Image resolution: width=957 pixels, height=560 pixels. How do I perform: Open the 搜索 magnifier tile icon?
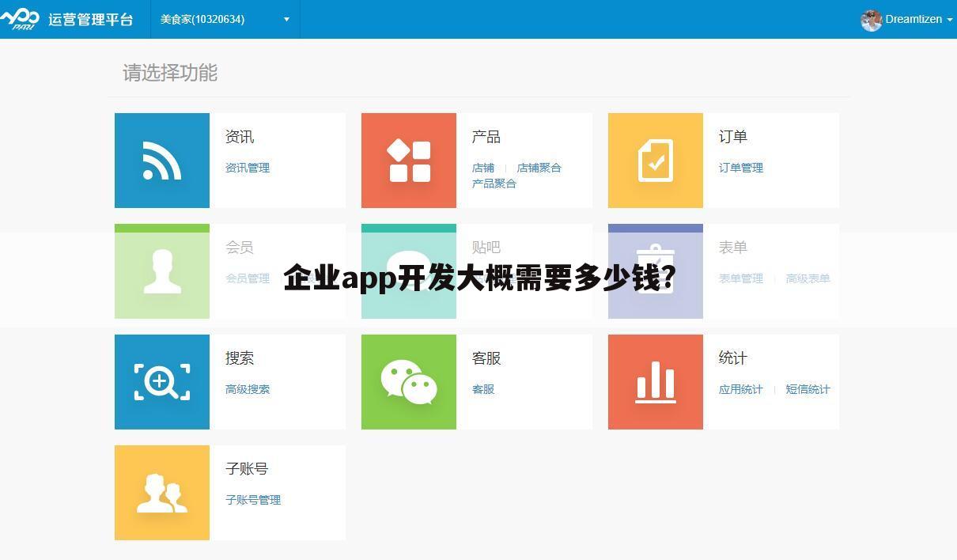(162, 382)
